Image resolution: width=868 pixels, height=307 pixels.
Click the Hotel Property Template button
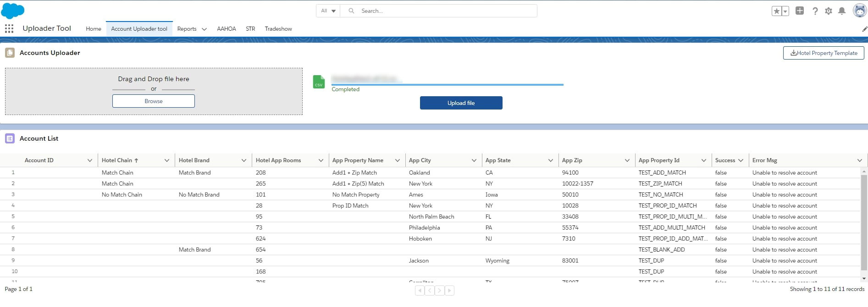(x=824, y=53)
